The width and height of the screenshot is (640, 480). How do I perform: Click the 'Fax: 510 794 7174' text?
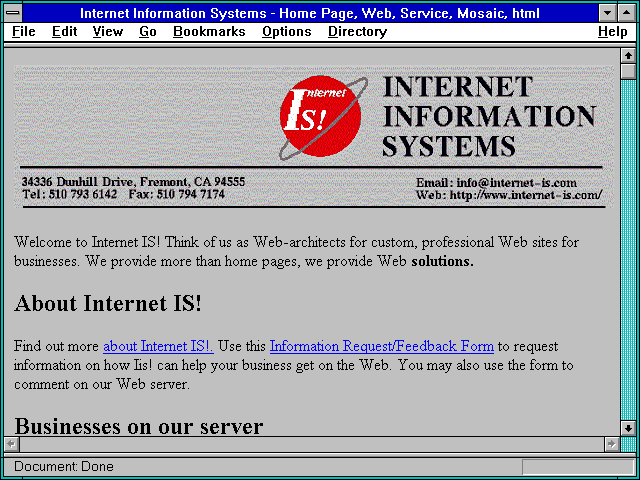[177, 194]
